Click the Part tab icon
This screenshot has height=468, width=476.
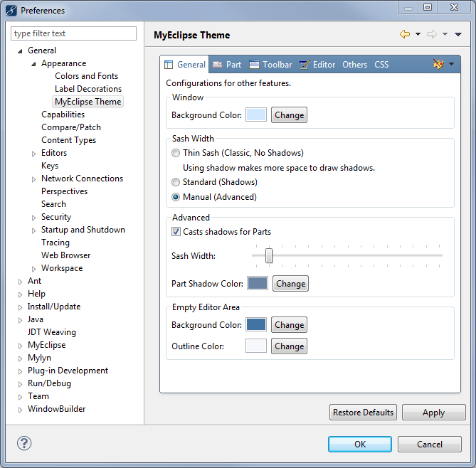coord(217,65)
